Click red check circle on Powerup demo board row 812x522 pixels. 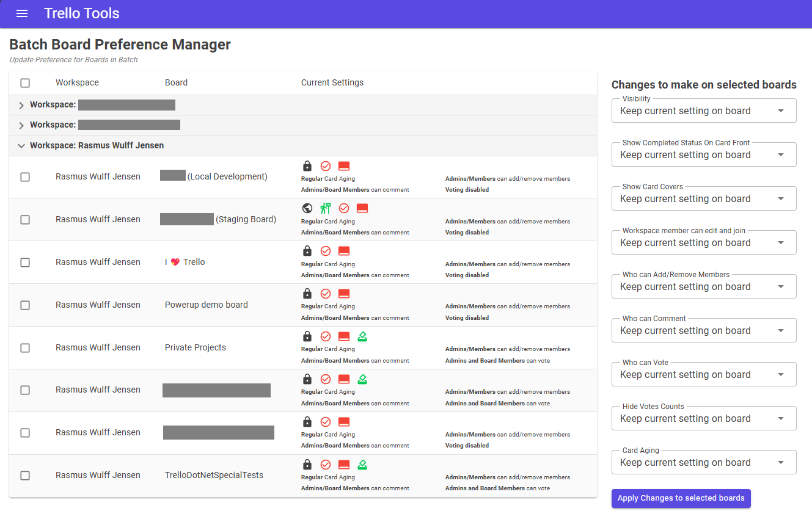326,294
